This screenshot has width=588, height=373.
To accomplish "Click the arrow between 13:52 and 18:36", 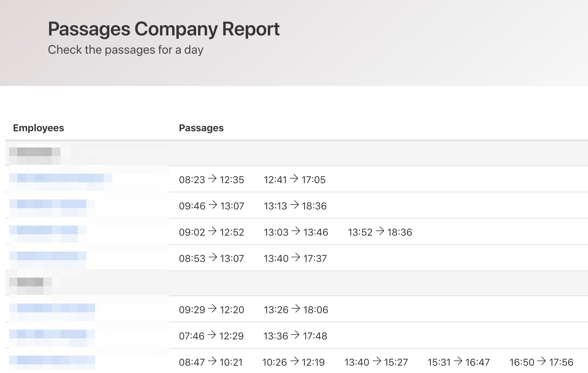I will tap(380, 231).
